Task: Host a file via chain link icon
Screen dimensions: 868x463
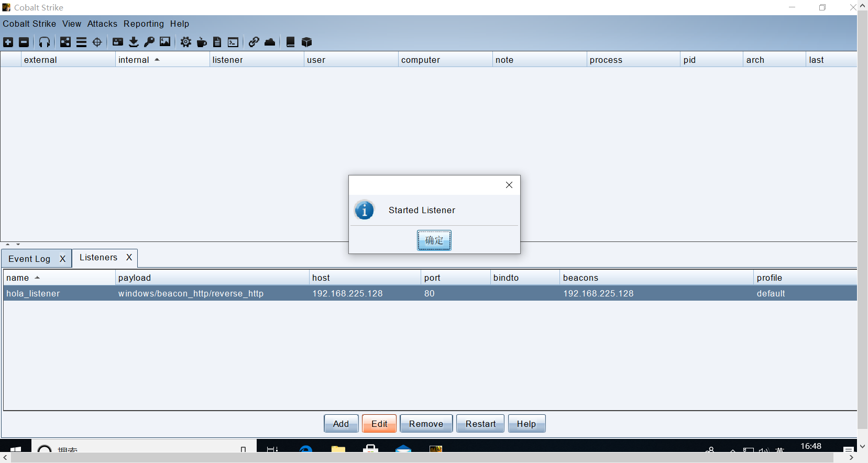Action: [254, 42]
